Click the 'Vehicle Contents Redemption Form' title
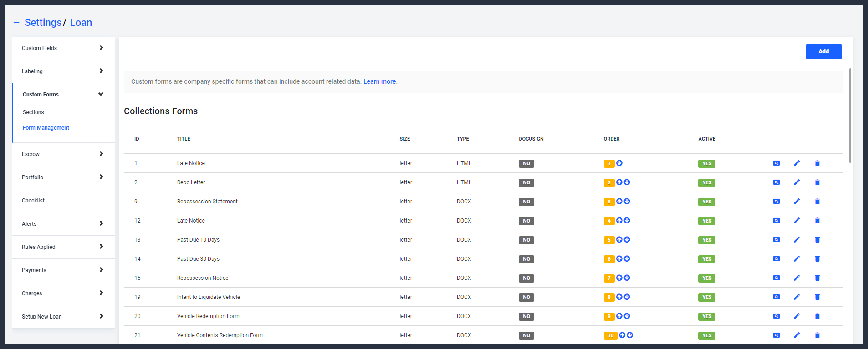 (x=220, y=335)
